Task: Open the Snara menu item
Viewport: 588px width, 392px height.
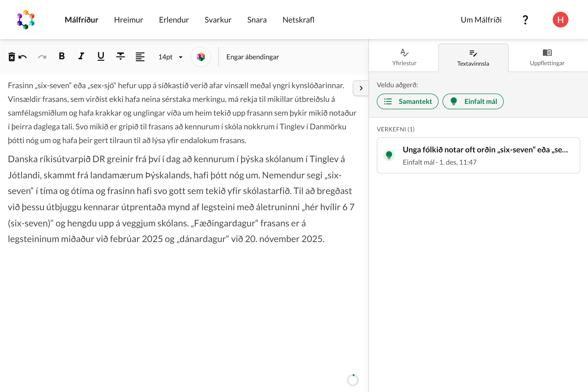Action: 257,20
